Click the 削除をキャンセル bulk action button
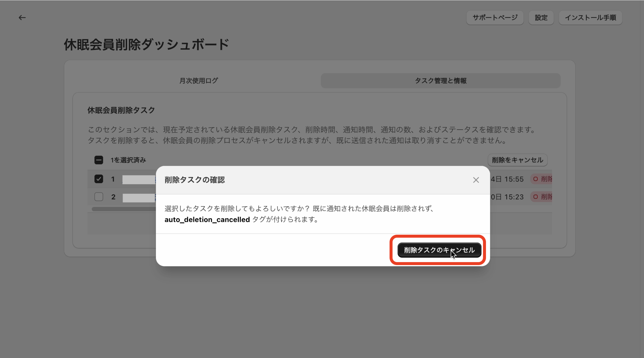Viewport: 644px width, 358px height. pyautogui.click(x=518, y=160)
